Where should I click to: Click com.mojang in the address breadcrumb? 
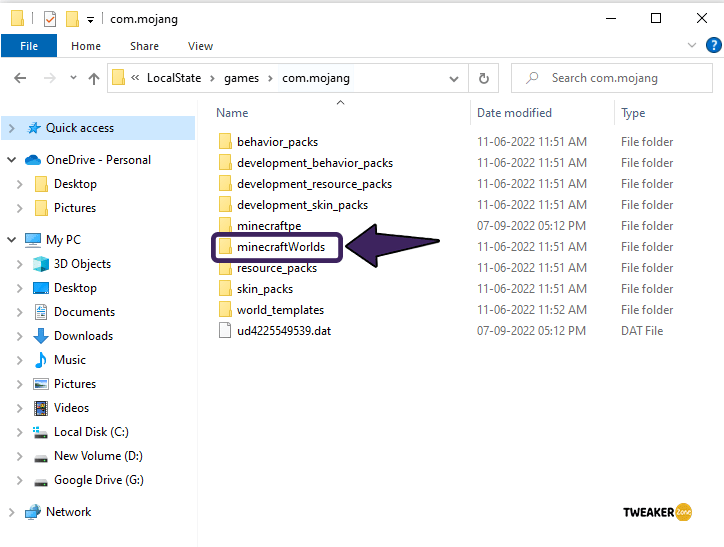pyautogui.click(x=316, y=78)
